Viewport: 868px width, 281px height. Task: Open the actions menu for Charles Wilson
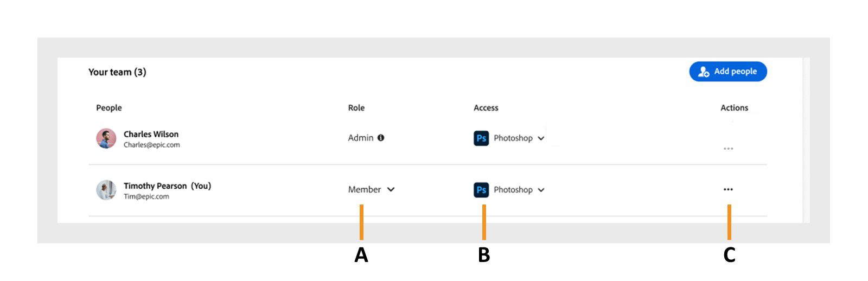click(728, 148)
